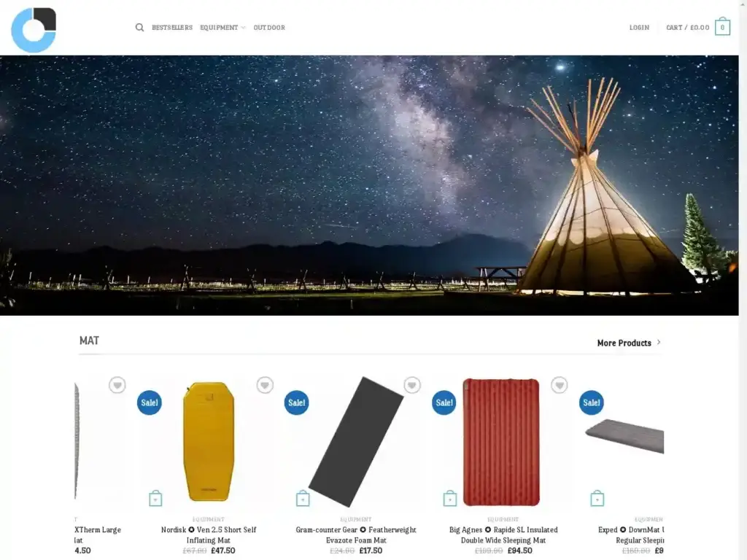747x560 pixels.
Task: Click quick-add bag icon on Exped DownMat
Action: (597, 499)
